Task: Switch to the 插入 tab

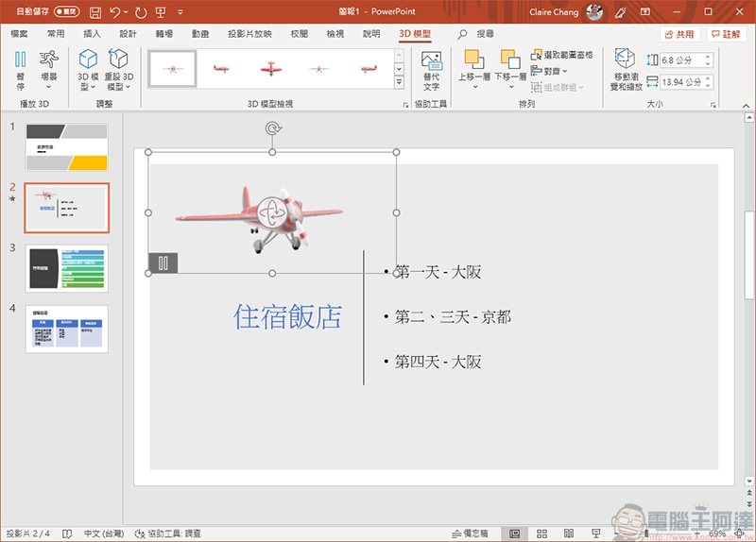Action: 92,34
